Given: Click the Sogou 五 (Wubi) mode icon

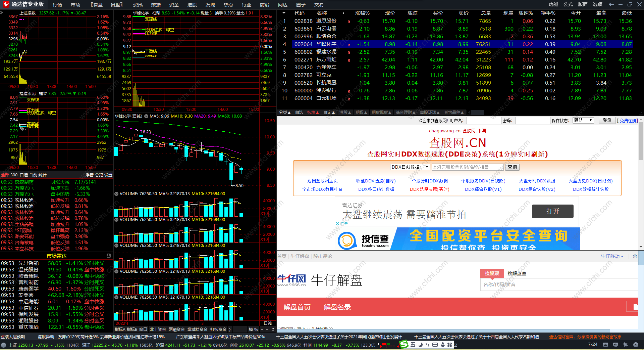Looking at the screenshot, I should pos(413,345).
